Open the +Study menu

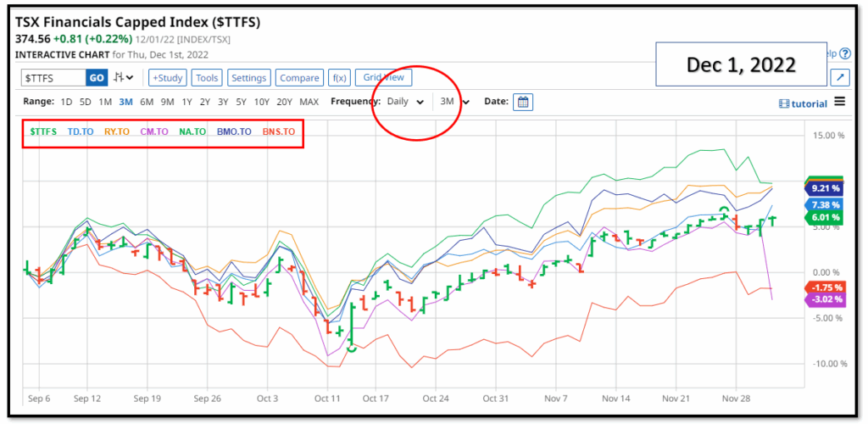[x=167, y=78]
